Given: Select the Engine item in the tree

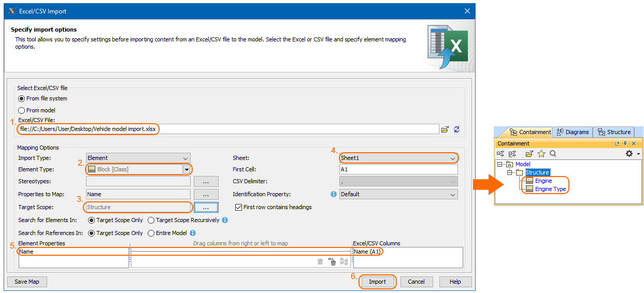Looking at the screenshot, I should point(543,181).
